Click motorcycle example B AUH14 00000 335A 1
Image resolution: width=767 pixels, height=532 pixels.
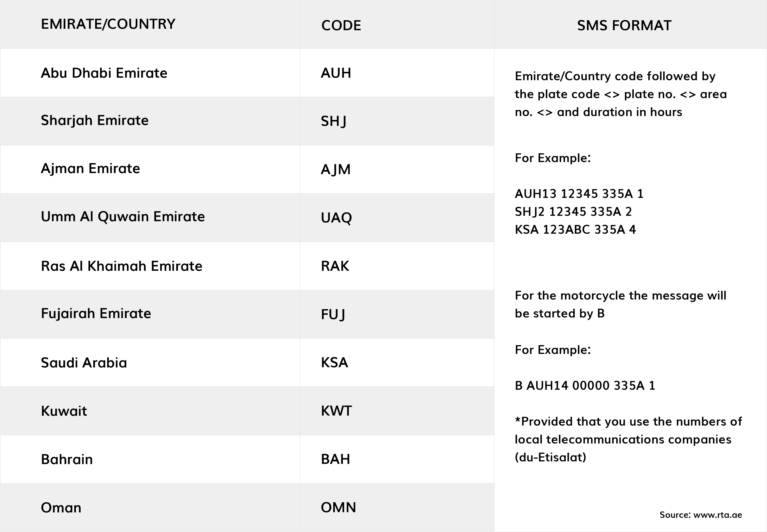(585, 386)
